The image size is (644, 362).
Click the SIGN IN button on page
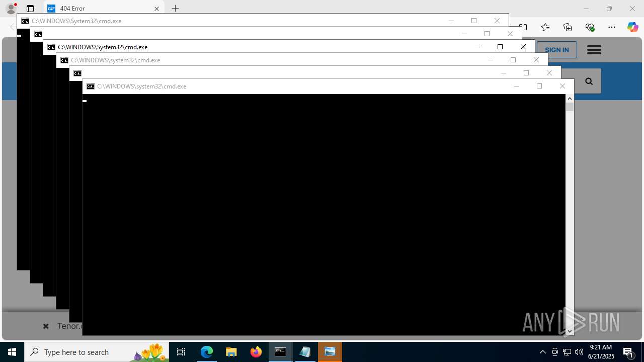[556, 50]
